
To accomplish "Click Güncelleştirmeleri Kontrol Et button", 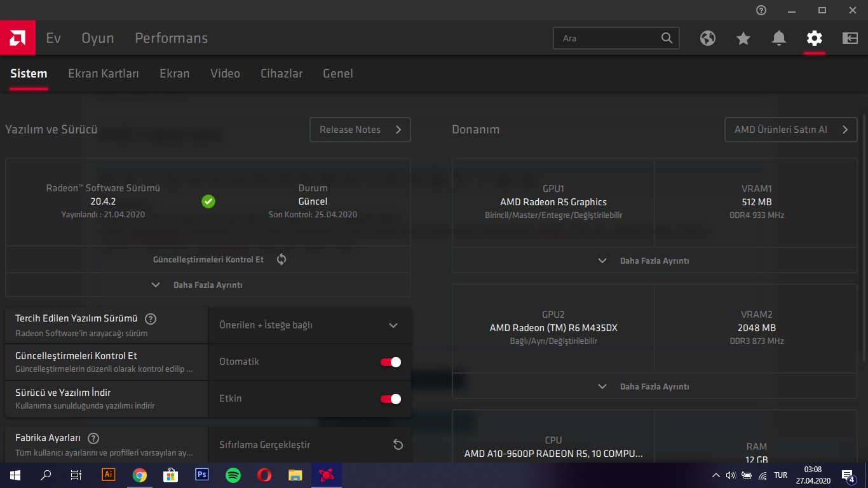I will 208,259.
